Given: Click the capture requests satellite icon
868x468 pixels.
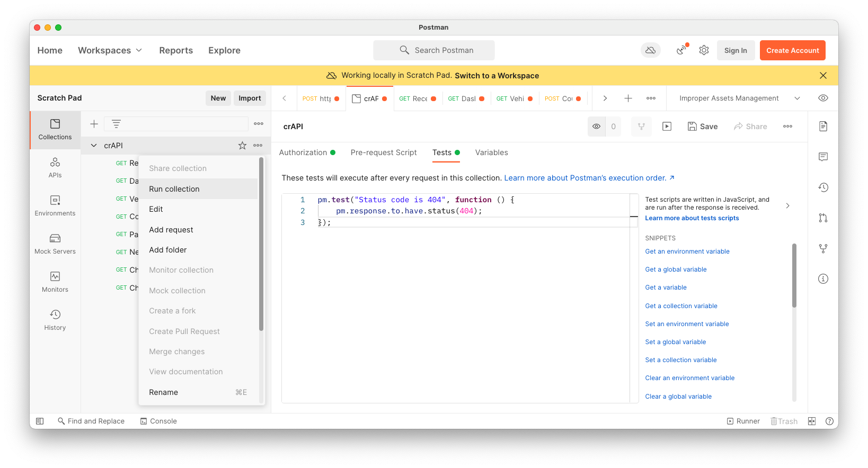Looking at the screenshot, I should tap(681, 50).
